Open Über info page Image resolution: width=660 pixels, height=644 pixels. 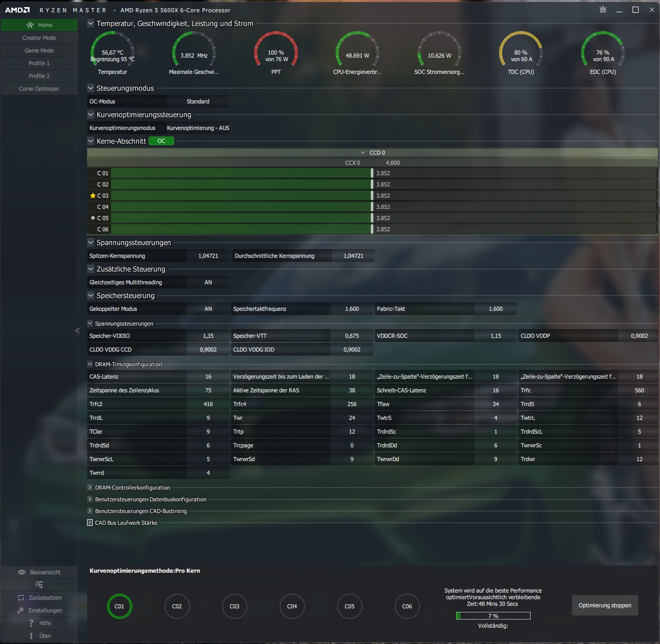pos(39,636)
